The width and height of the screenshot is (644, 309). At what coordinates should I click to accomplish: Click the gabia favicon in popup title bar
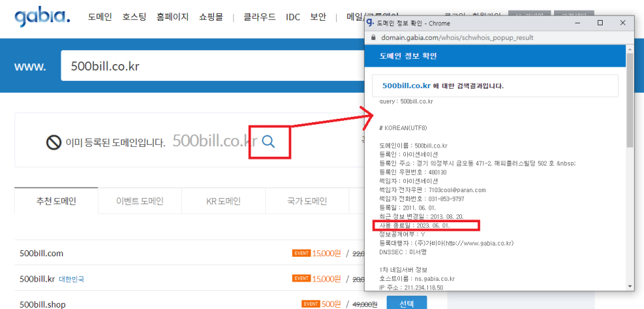pyautogui.click(x=371, y=23)
